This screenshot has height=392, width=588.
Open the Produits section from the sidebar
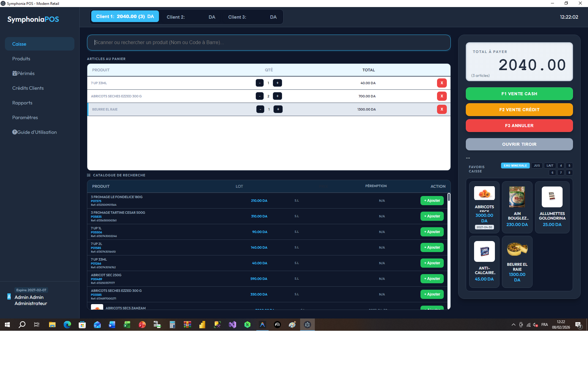coord(21,58)
